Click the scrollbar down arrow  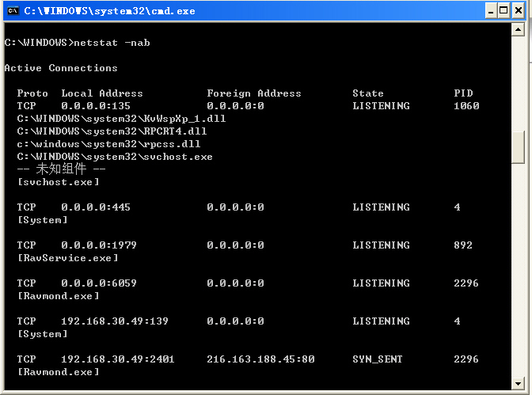pyautogui.click(x=518, y=384)
